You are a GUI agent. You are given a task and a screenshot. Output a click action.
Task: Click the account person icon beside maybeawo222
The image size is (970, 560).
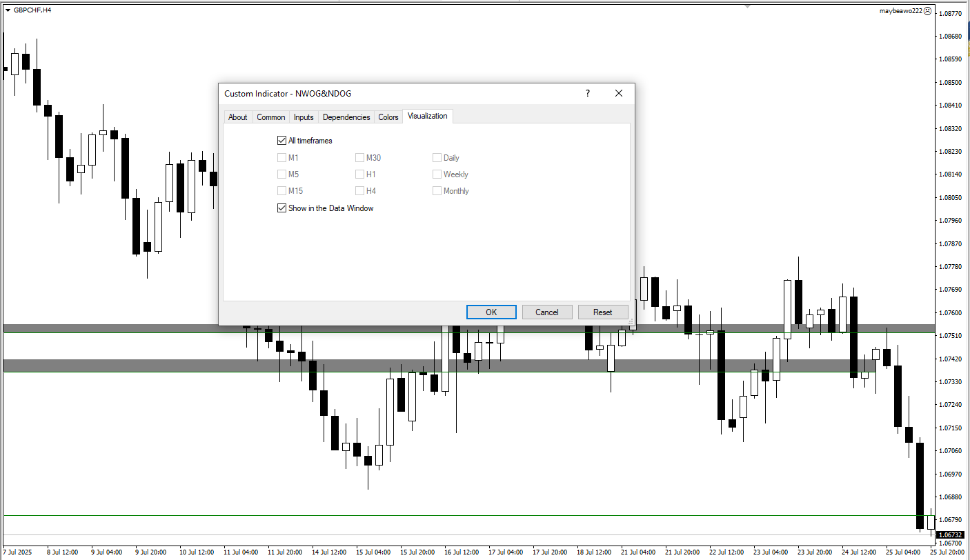coord(928,11)
